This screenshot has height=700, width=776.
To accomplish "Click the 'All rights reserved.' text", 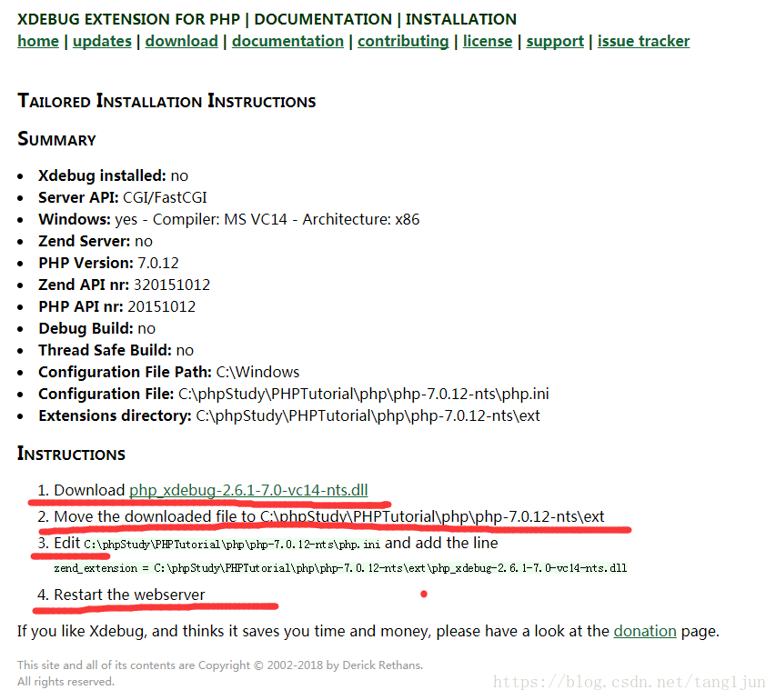I will coord(66,681).
